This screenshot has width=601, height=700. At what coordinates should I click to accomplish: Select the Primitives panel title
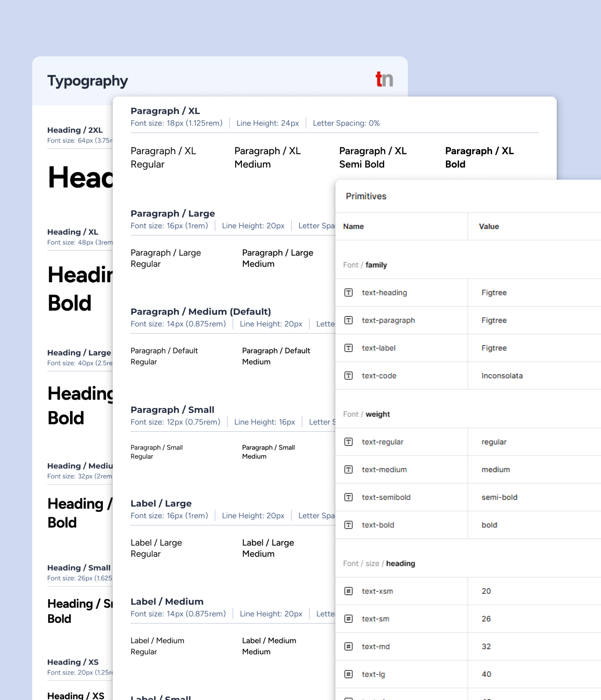tap(366, 196)
